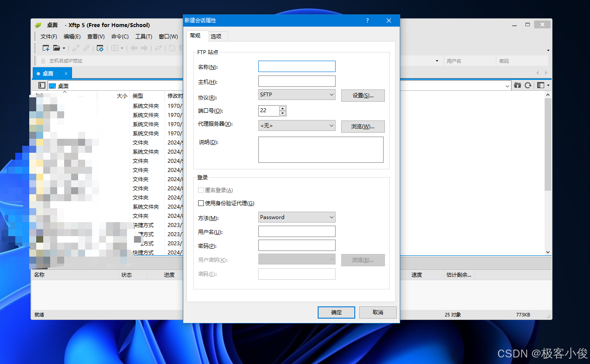Click the Back arrow toolbar icon

[x=134, y=48]
